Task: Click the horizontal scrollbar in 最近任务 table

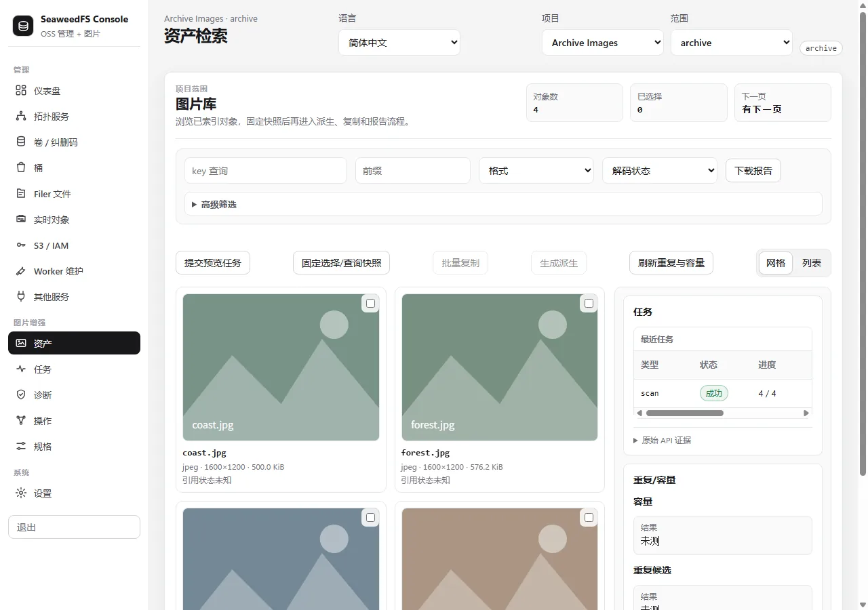Action: click(685, 413)
